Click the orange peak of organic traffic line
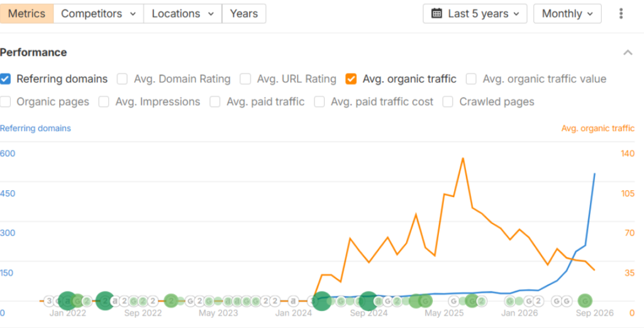Image resolution: width=644 pixels, height=328 pixels. pos(463,158)
